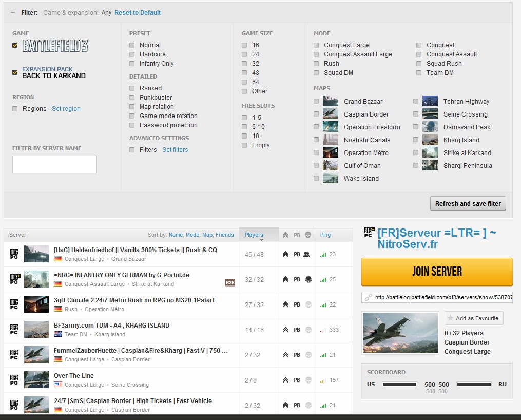Click US team ticket progress bar
Viewport: 521px width, 420px height.
[399, 385]
